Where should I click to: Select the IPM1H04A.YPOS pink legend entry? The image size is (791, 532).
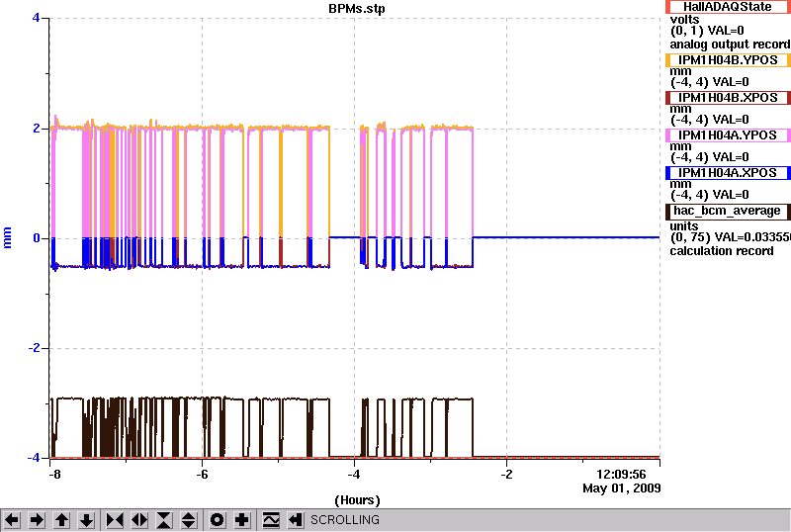(x=728, y=135)
